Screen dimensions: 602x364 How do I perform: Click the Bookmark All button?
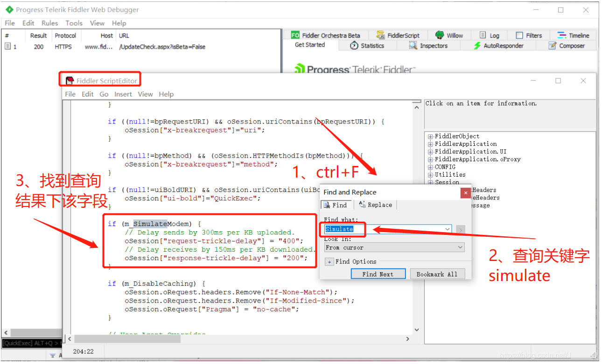pyautogui.click(x=437, y=274)
